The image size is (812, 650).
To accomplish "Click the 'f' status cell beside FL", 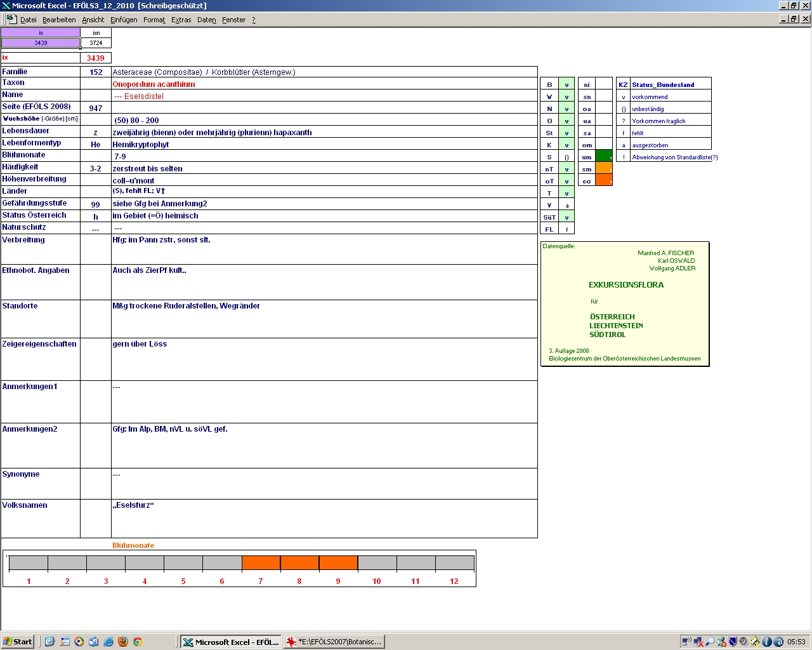I will pos(566,229).
